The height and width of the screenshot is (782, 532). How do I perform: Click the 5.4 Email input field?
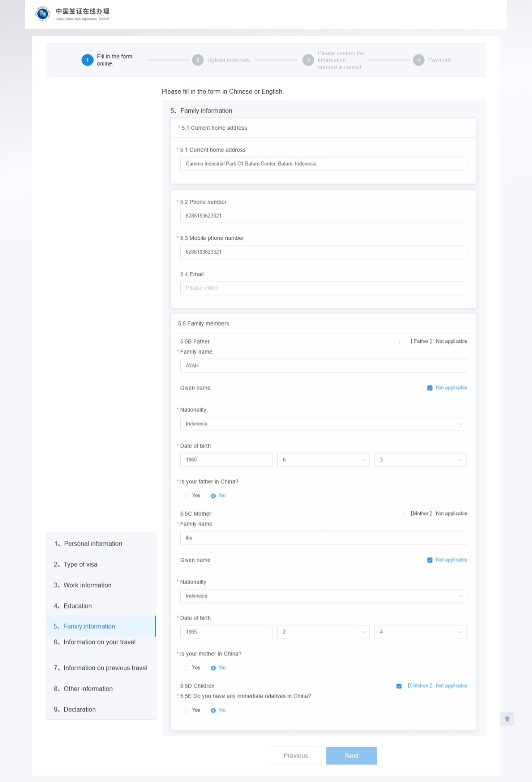coord(323,288)
